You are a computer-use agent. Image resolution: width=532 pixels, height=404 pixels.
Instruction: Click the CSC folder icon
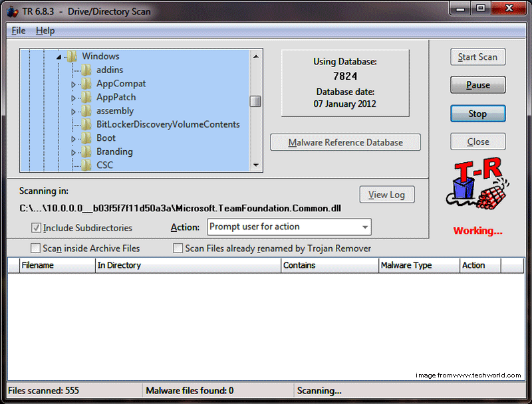point(86,165)
